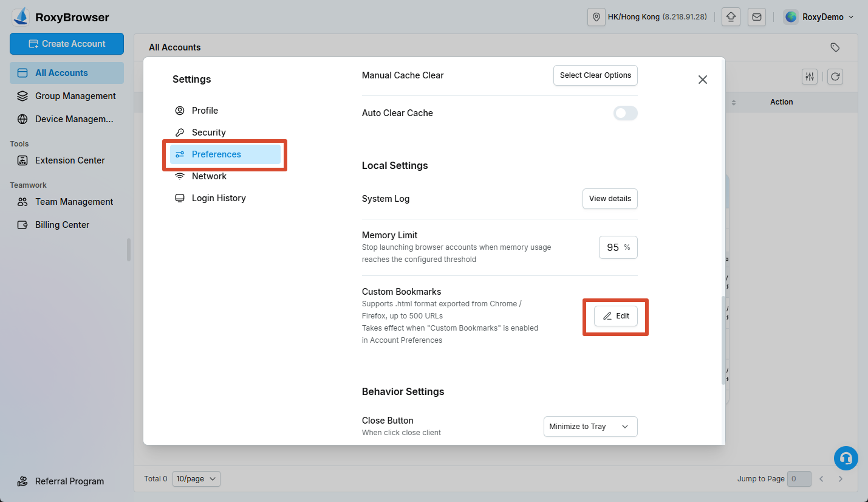Image resolution: width=868 pixels, height=502 pixels.
Task: Click the Total 0 text
Action: (155, 479)
